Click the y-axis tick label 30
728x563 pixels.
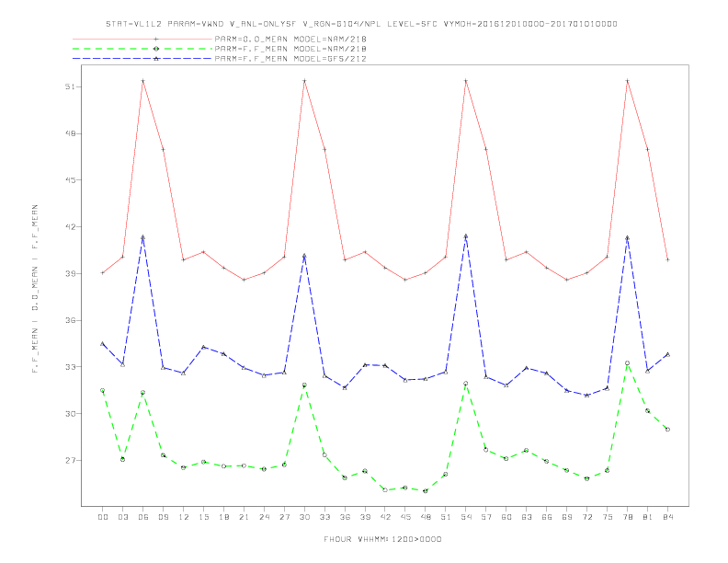pos(70,414)
